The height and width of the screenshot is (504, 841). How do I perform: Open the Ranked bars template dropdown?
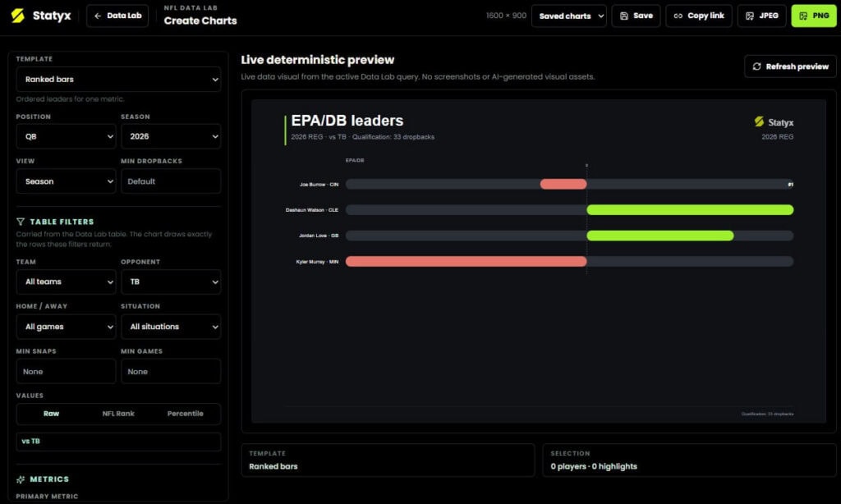[118, 80]
